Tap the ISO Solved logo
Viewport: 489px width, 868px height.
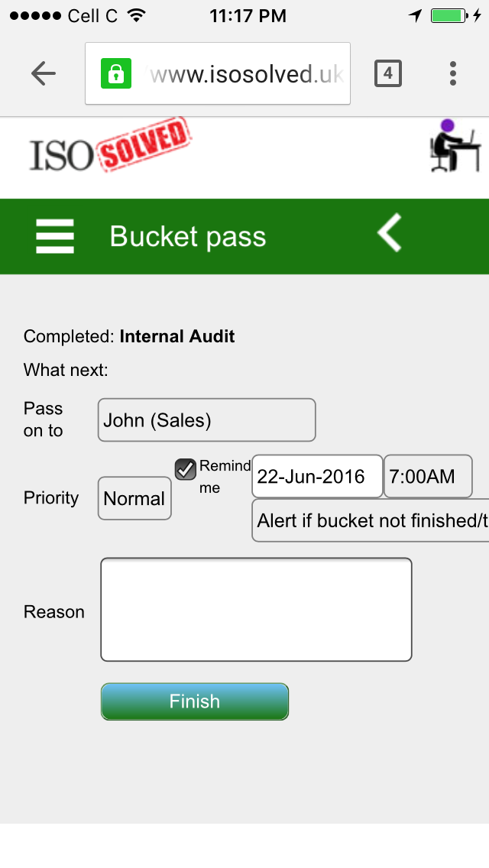pos(110,146)
